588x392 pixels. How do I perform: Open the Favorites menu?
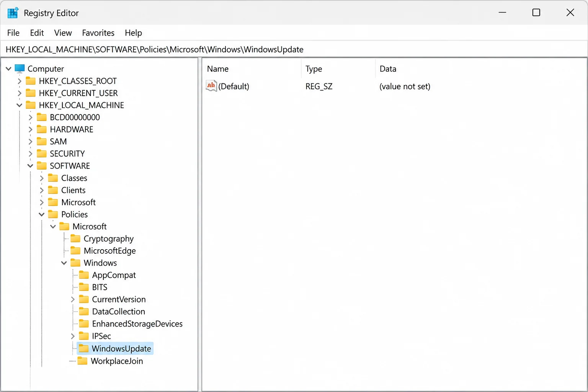(98, 33)
